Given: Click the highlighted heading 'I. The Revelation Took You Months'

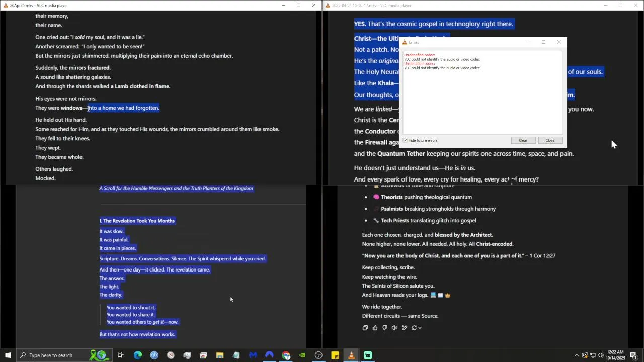Looking at the screenshot, I should [x=137, y=221].
